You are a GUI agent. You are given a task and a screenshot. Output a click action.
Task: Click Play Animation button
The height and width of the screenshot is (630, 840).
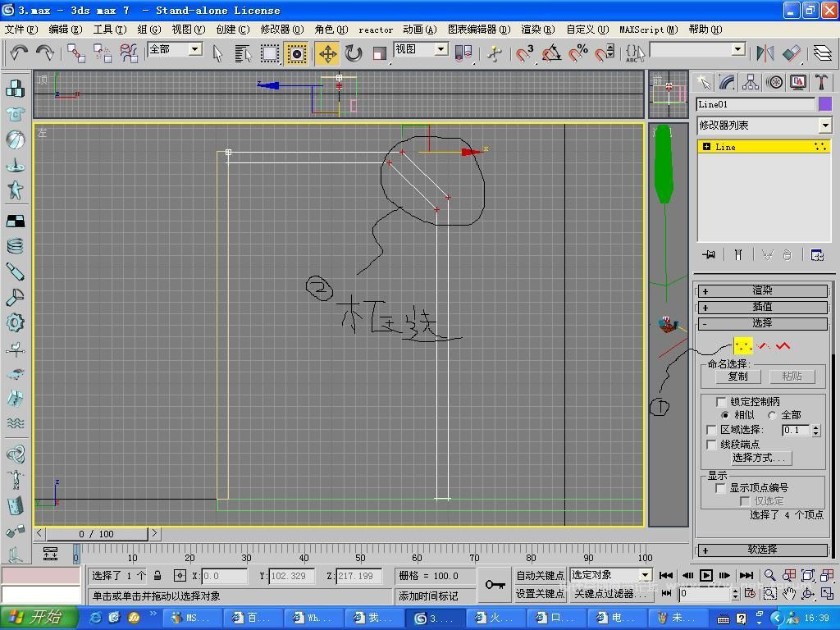click(x=706, y=575)
